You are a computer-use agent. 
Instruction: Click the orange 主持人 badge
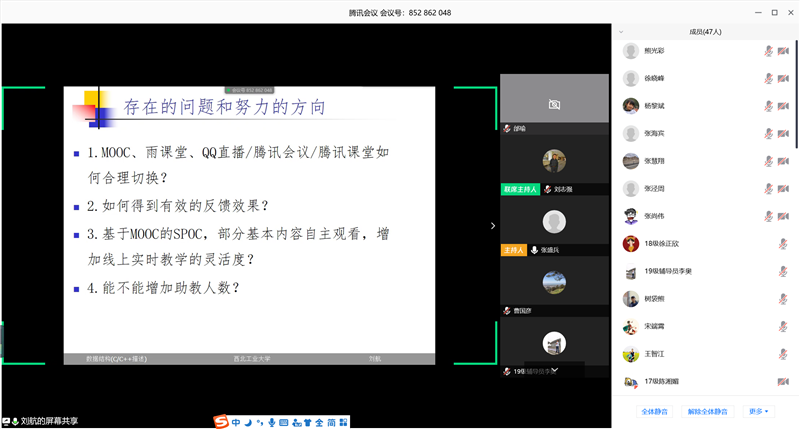point(513,250)
